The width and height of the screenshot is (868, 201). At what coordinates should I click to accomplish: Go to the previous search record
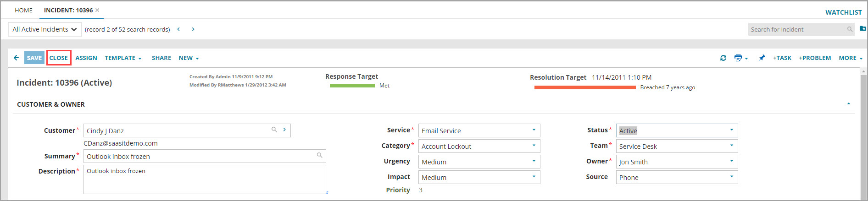coord(178,29)
